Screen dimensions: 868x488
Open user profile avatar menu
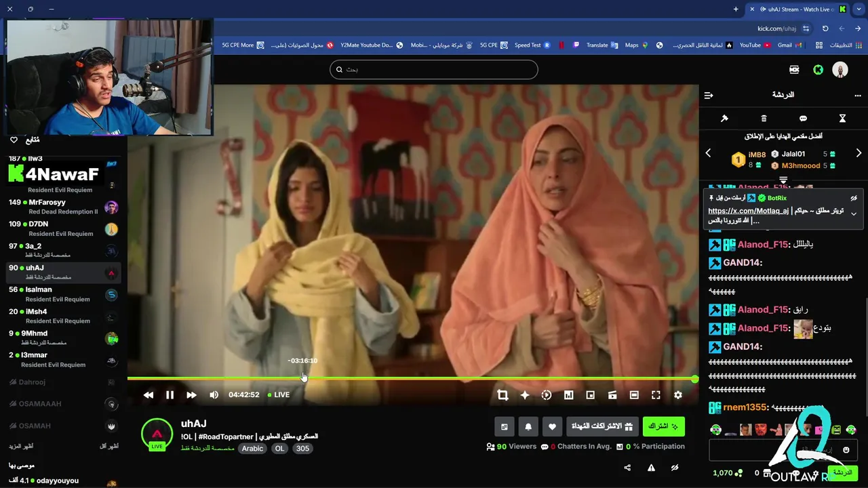click(840, 70)
